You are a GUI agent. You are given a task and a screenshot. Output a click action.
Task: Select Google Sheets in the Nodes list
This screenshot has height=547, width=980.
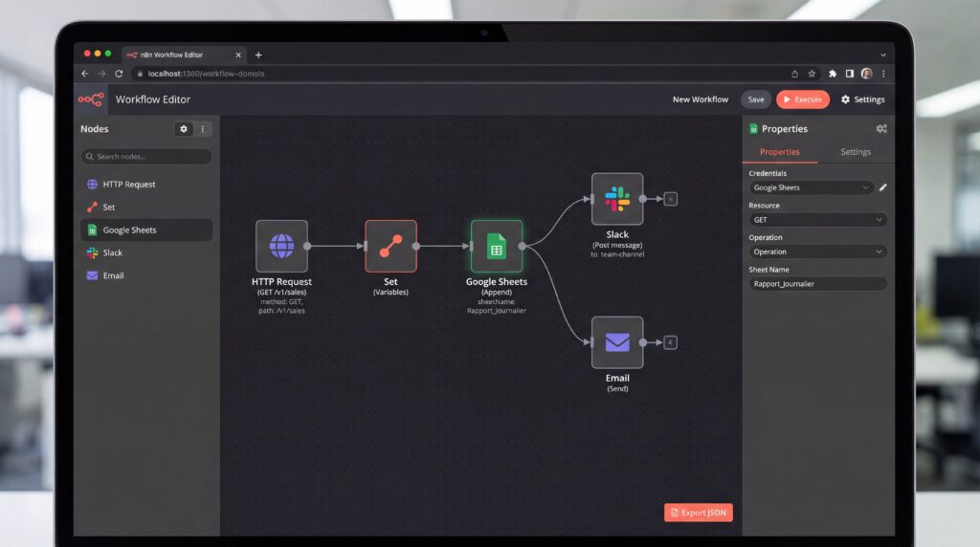[146, 230]
